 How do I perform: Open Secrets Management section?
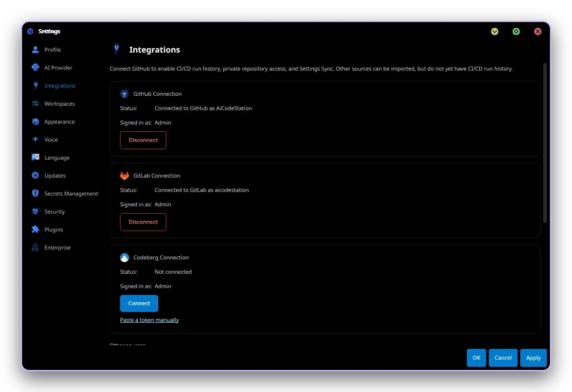click(71, 194)
